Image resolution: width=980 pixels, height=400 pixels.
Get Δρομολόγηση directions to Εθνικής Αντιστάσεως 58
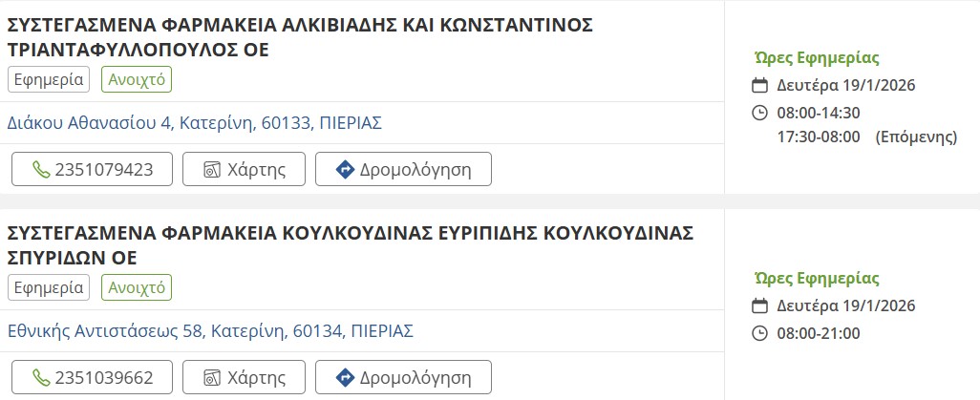(403, 378)
